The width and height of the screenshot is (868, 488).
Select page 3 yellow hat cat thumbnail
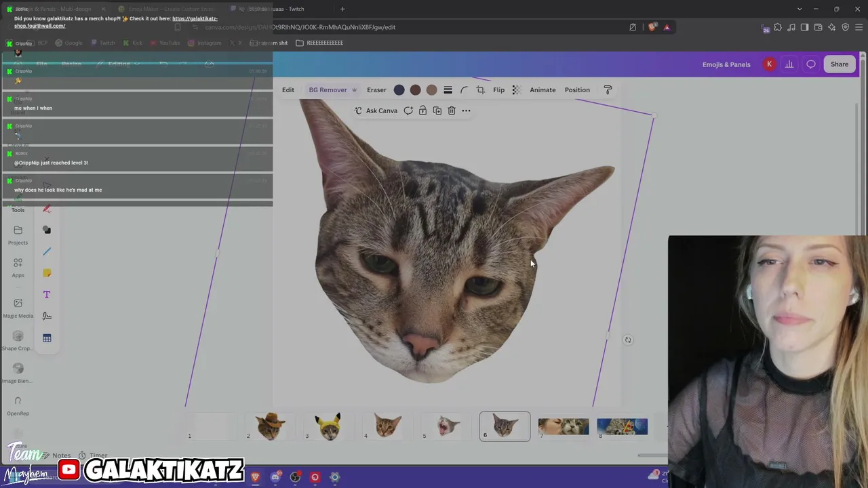click(x=329, y=426)
